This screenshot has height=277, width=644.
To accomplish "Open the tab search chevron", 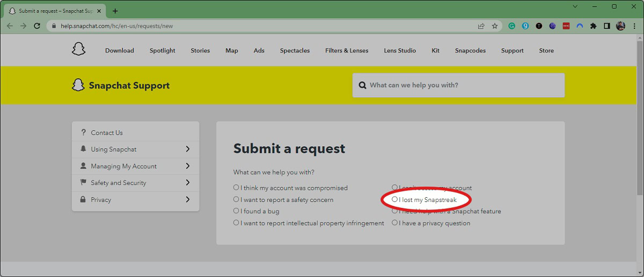I will click(575, 6).
